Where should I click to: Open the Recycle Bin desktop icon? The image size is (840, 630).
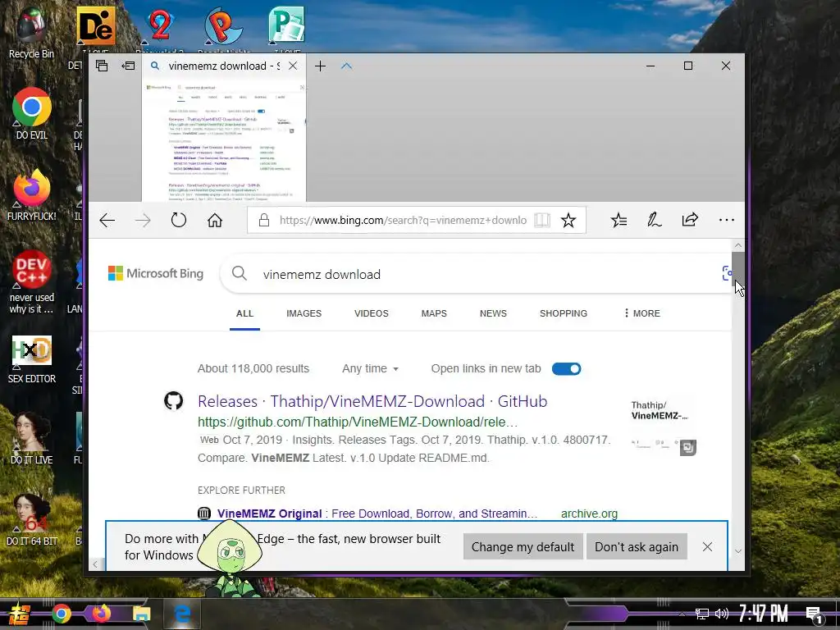point(31,33)
